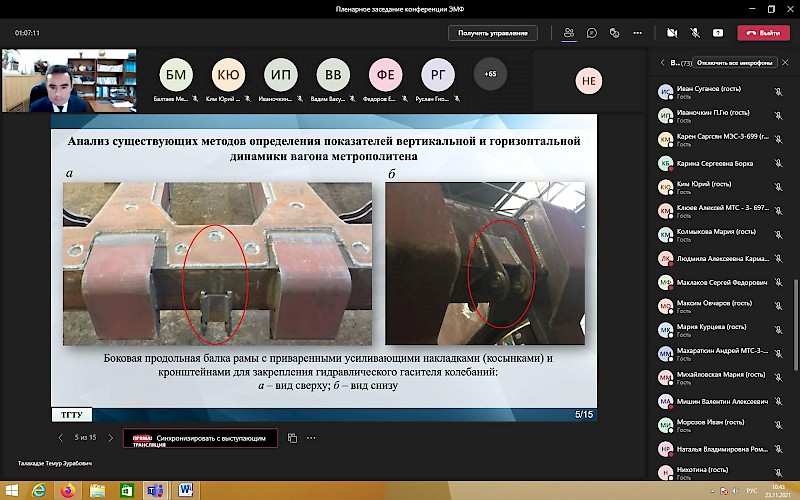Open slide options ellipsis below presentation
Viewport: 800px width, 500px height.
(312, 438)
